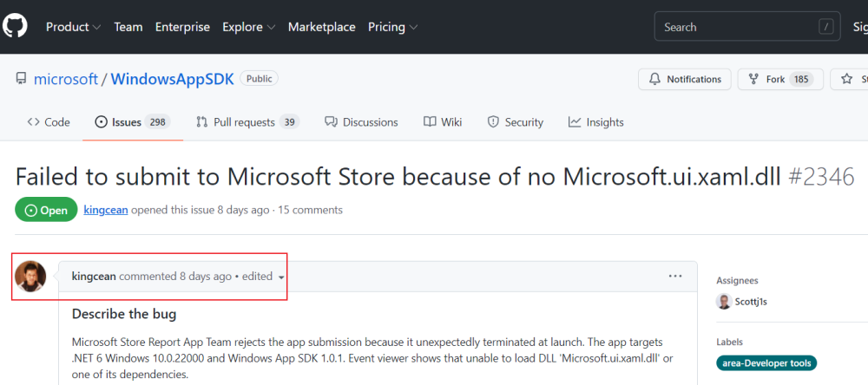The width and height of the screenshot is (868, 385).
Task: Expand the Product dropdown menu
Action: point(73,27)
